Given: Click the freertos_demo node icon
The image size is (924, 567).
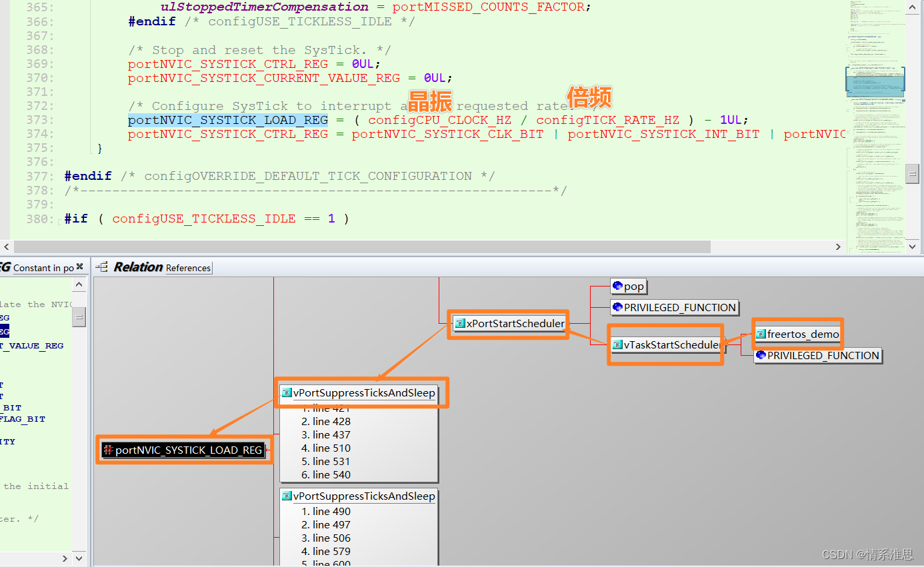Looking at the screenshot, I should [761, 334].
